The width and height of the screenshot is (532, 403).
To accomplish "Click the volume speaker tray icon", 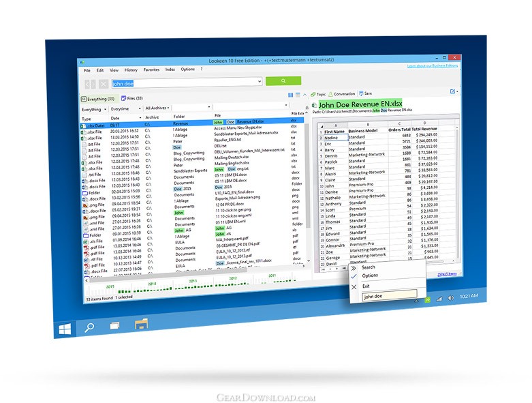I will 450,298.
